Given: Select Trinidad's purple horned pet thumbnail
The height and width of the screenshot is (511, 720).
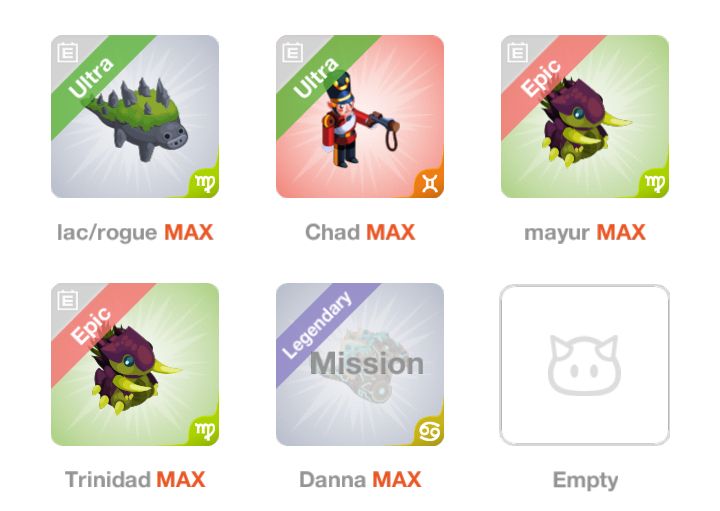Looking at the screenshot, I should (x=135, y=365).
